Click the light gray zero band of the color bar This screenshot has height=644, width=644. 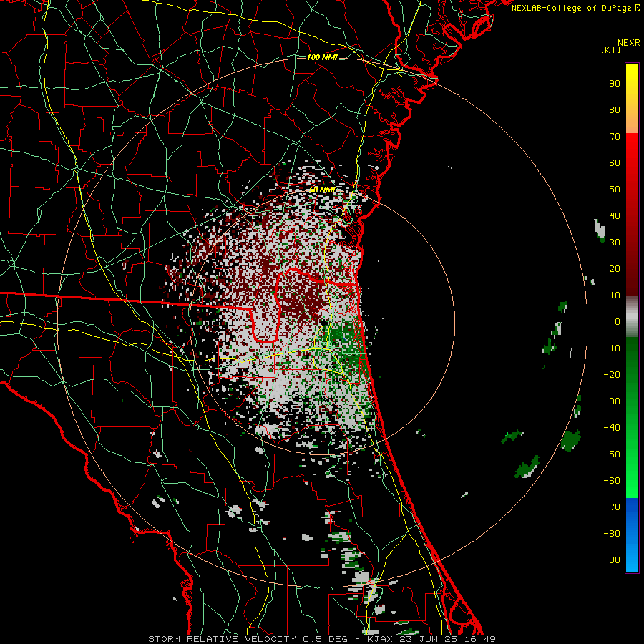point(632,316)
